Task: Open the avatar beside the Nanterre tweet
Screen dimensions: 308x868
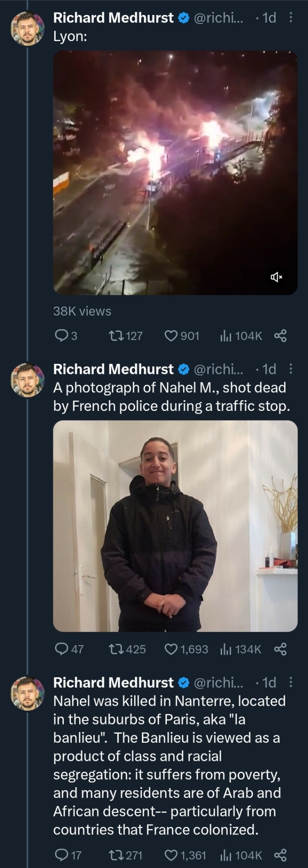Action: pyautogui.click(x=28, y=693)
